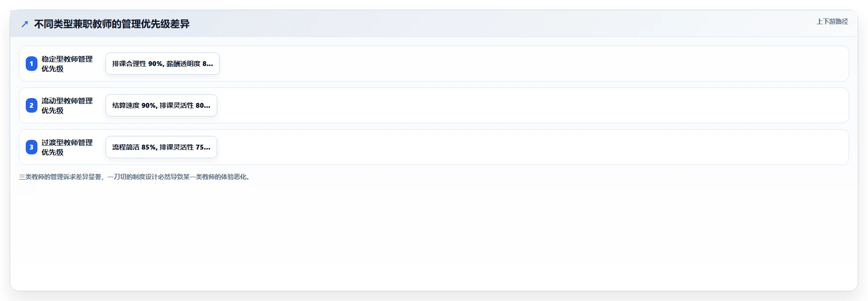Select the 流动型教师管理优先级 row label

tap(67, 105)
